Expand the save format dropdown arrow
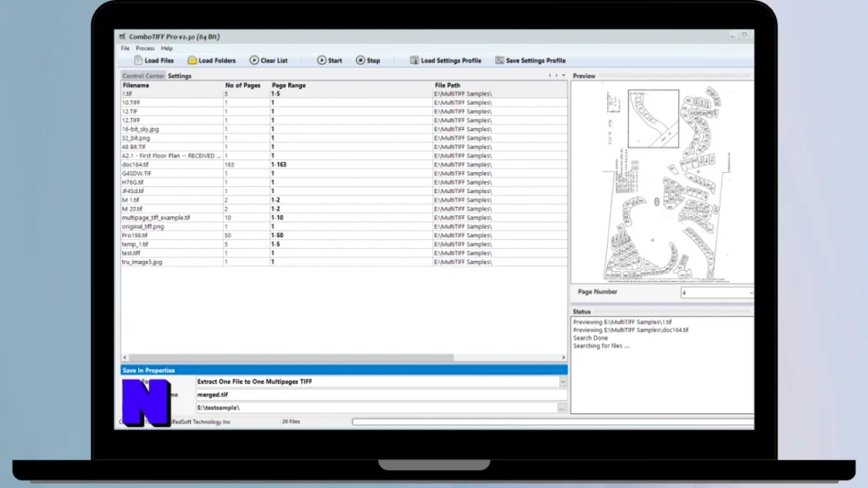The height and width of the screenshot is (488, 868). [563, 382]
